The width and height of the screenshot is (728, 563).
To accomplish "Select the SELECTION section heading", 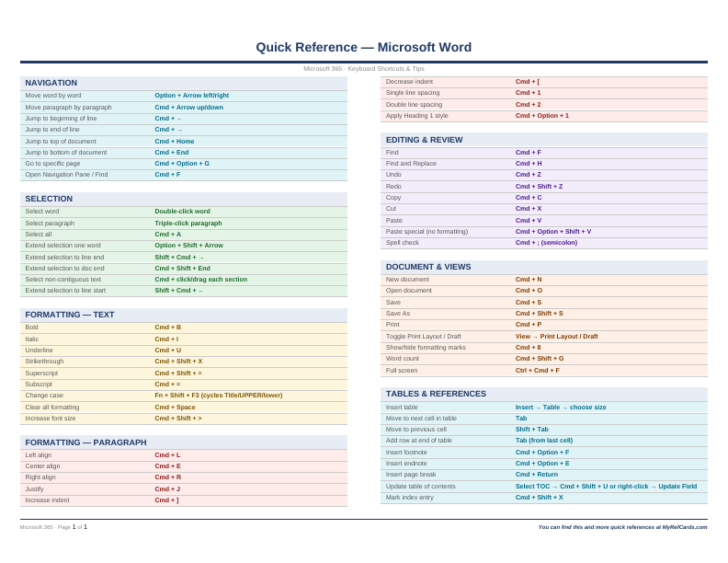I will click(x=49, y=199).
